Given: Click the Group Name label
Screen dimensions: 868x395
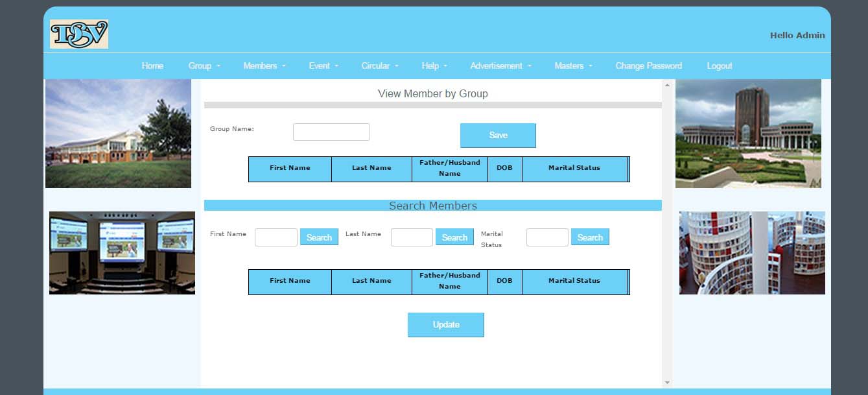Looking at the screenshot, I should point(232,129).
